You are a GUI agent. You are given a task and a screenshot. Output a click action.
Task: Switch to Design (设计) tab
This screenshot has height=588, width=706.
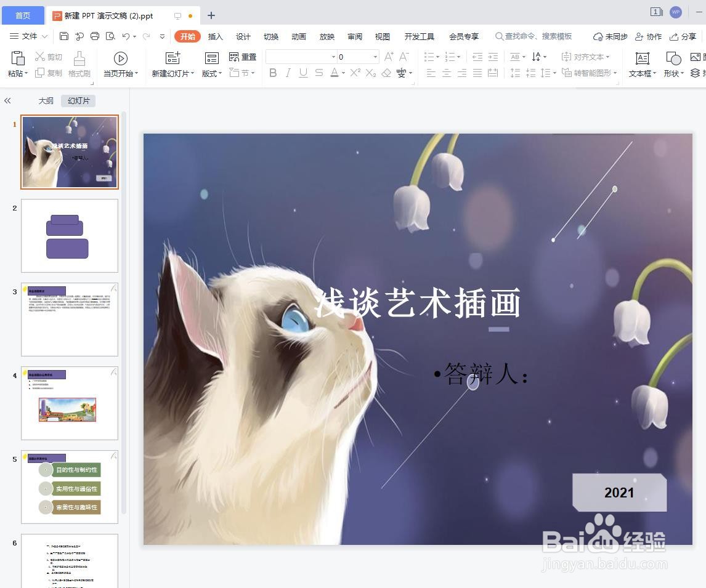[x=243, y=36]
